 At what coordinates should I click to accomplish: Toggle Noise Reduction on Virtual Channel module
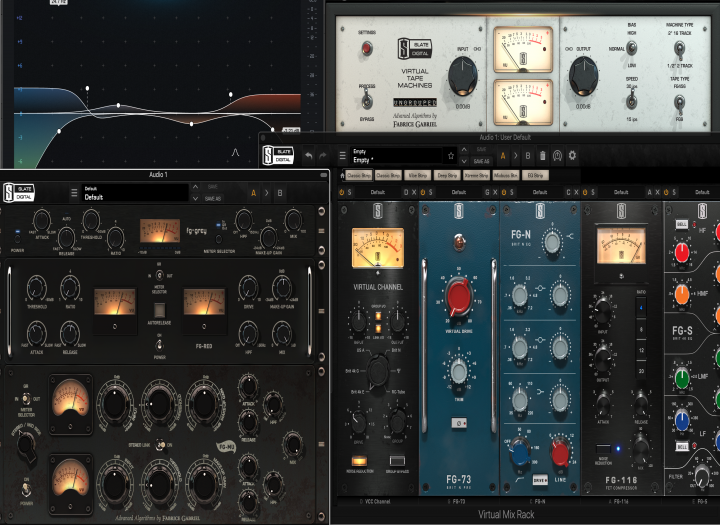(x=360, y=461)
